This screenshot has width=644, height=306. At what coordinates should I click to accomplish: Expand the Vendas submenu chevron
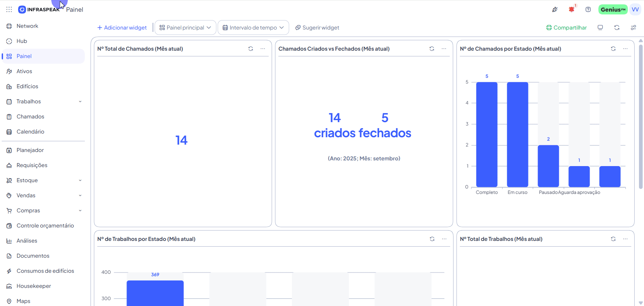click(80, 196)
